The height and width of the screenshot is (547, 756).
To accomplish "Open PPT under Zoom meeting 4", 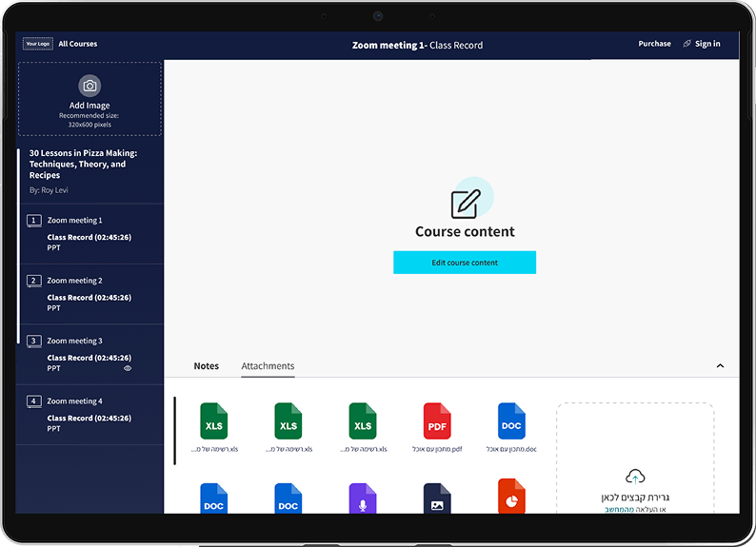I will (x=53, y=428).
